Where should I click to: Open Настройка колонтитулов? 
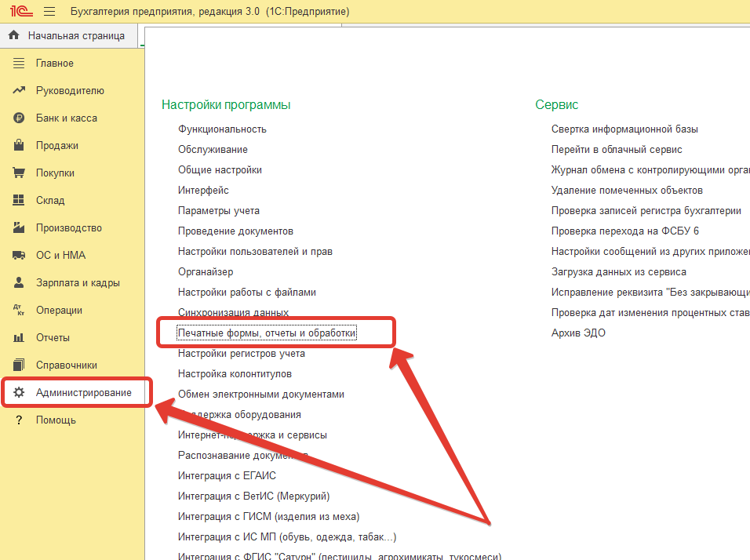click(235, 374)
